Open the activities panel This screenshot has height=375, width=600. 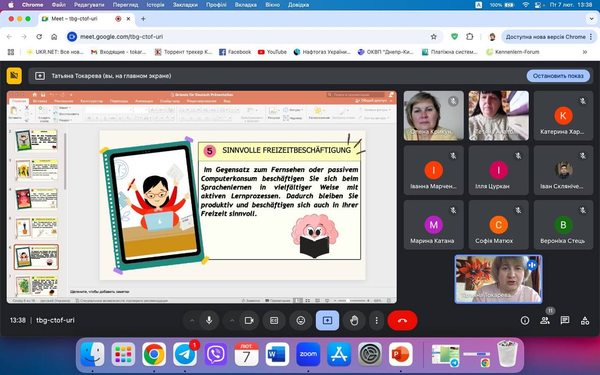coord(585,320)
